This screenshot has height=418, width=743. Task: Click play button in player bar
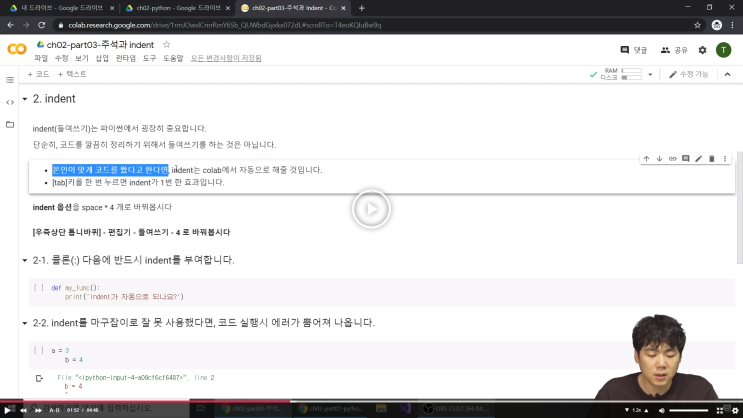tap(7, 410)
